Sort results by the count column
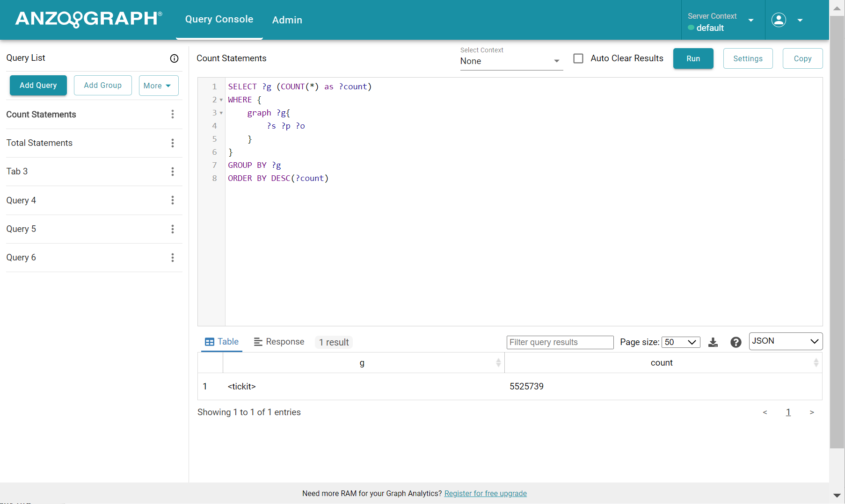 point(816,363)
